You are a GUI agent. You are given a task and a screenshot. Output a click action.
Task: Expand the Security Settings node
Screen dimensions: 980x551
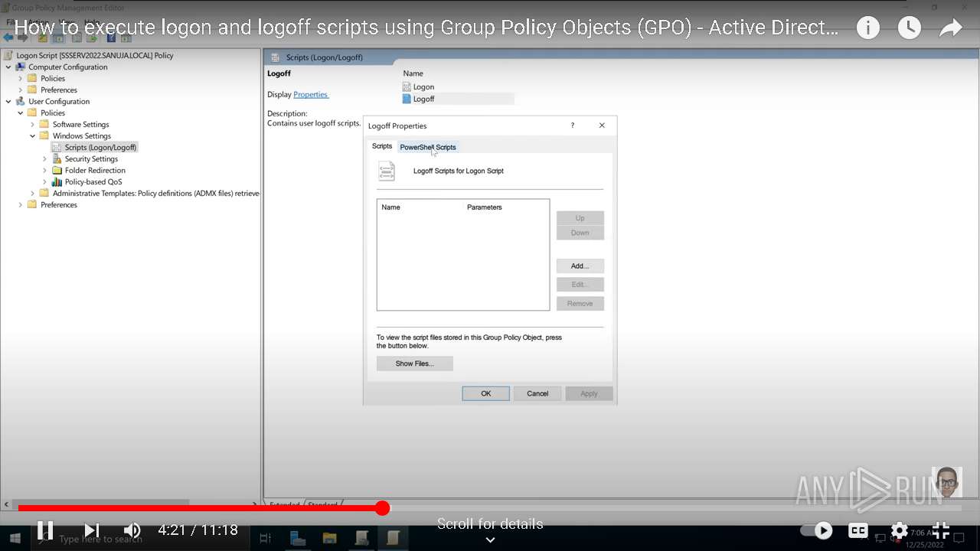(45, 158)
